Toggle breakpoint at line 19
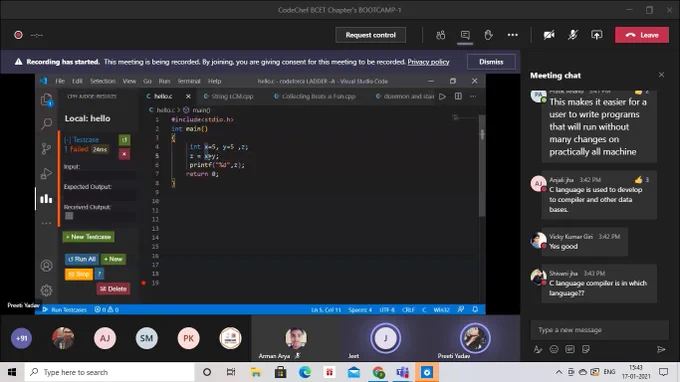Image resolution: width=680 pixels, height=382 pixels. (144, 283)
